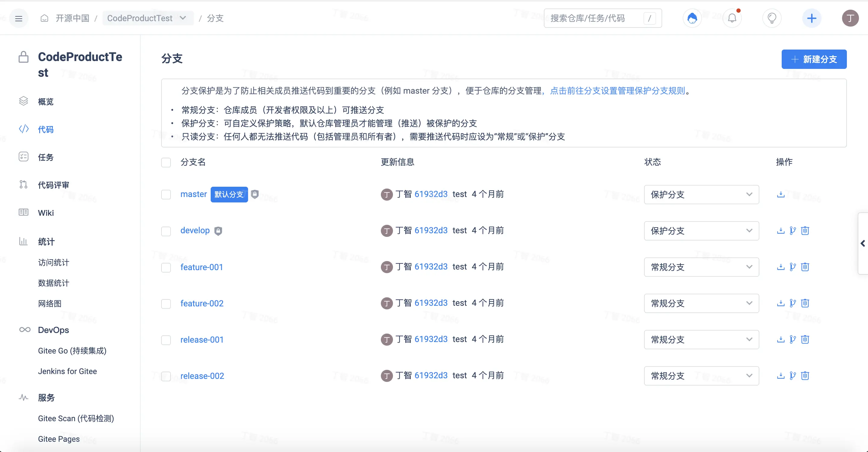The width and height of the screenshot is (868, 452).
Task: Open release-002 status dropdown
Action: (x=701, y=376)
